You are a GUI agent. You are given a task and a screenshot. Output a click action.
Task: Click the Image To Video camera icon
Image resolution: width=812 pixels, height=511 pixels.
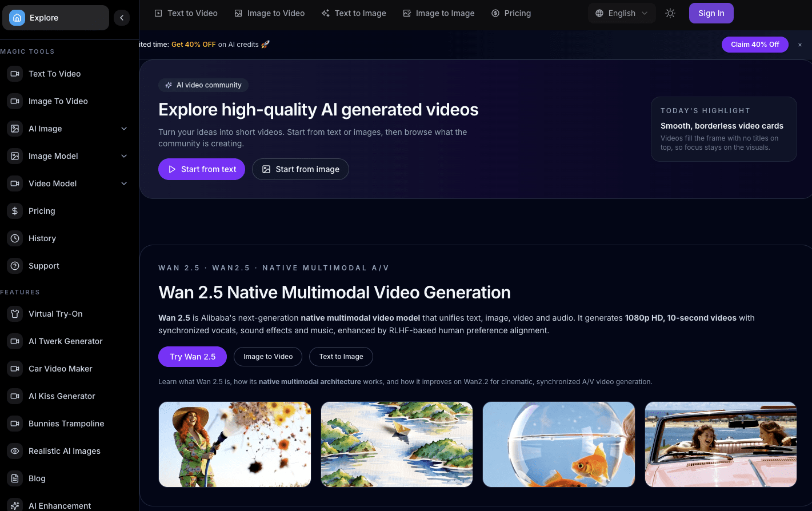(x=14, y=101)
